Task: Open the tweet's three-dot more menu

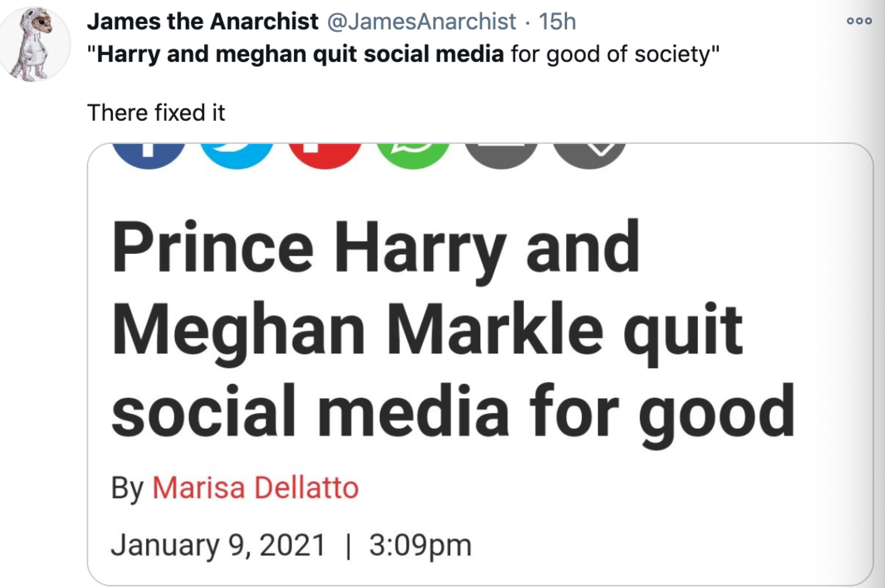Action: (859, 21)
